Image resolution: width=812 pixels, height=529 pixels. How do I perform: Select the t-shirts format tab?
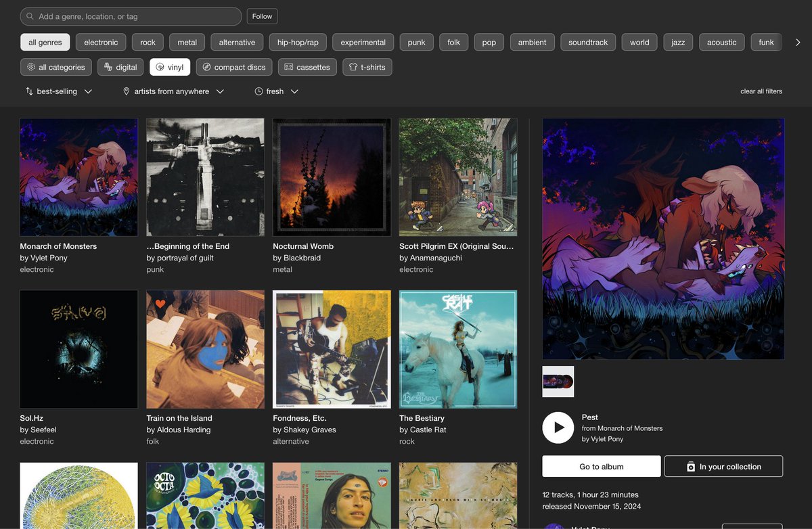tap(367, 67)
